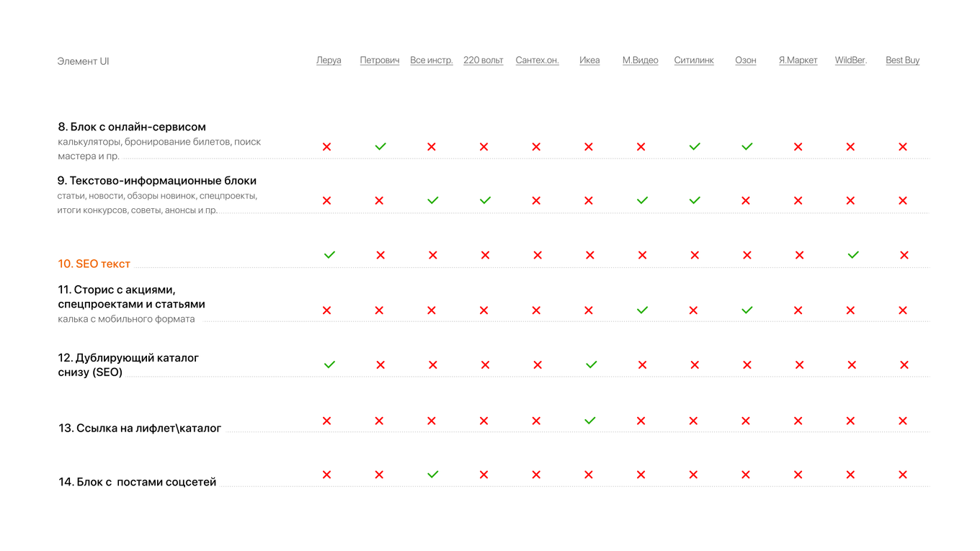
Task: Click the green check for Озон сторис row
Action: (747, 310)
